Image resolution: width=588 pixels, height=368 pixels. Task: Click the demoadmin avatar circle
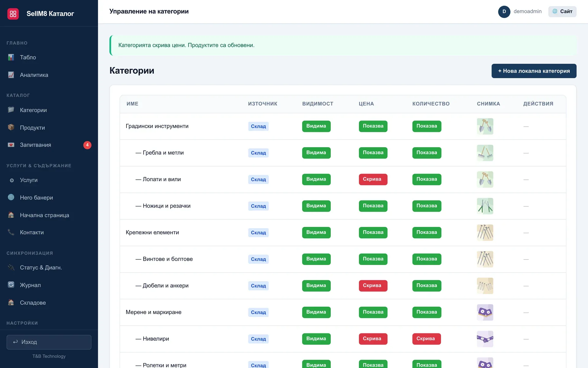click(504, 12)
